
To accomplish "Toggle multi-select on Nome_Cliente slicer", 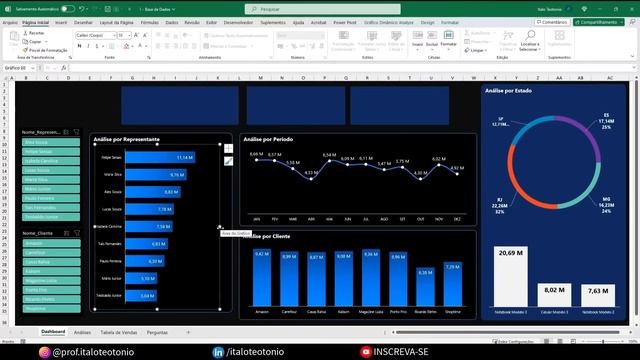I will (x=67, y=233).
